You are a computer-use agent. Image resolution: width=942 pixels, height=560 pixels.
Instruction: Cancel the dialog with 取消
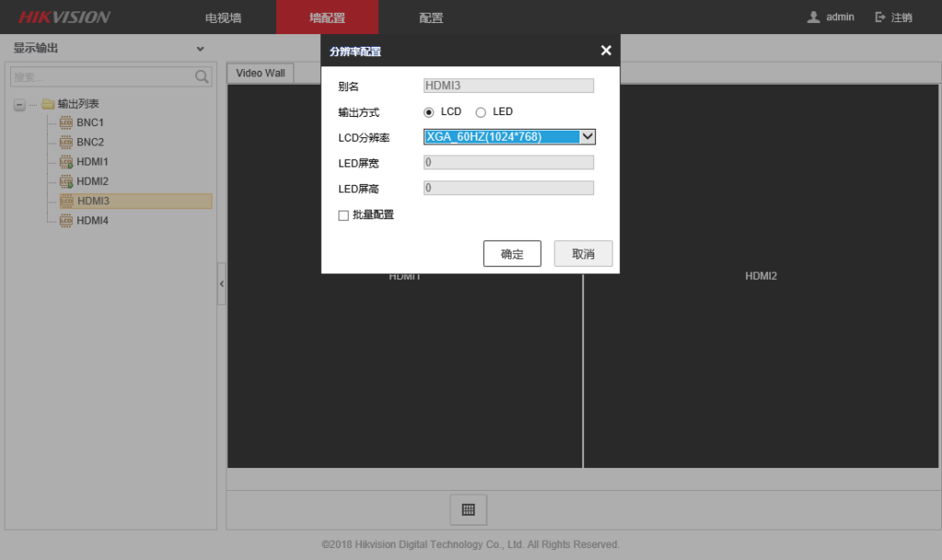[582, 254]
